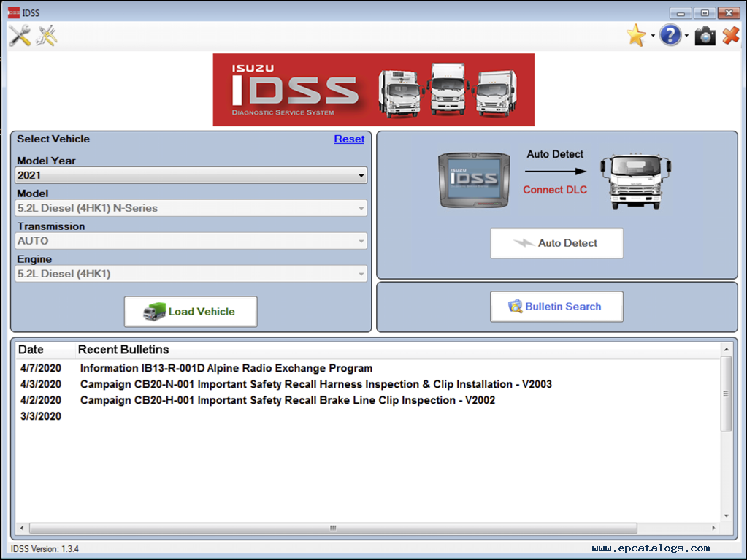
Task: Click the orange X exit icon
Action: 731,36
